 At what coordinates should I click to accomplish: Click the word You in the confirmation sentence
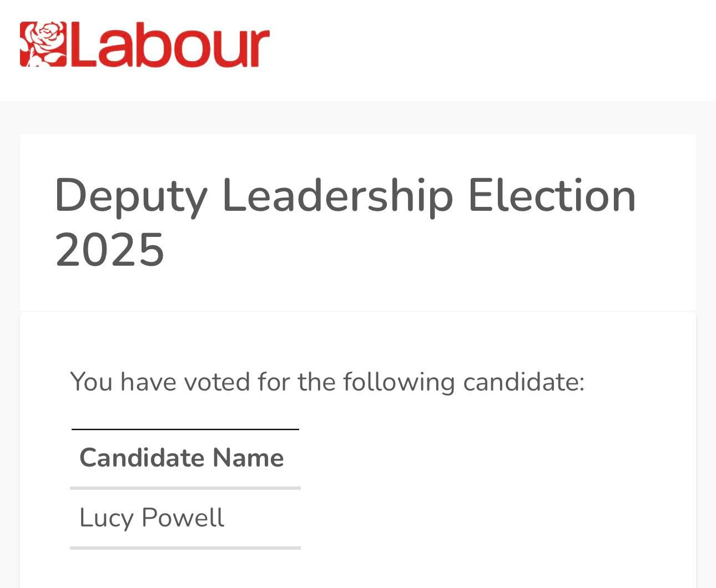pos(91,382)
